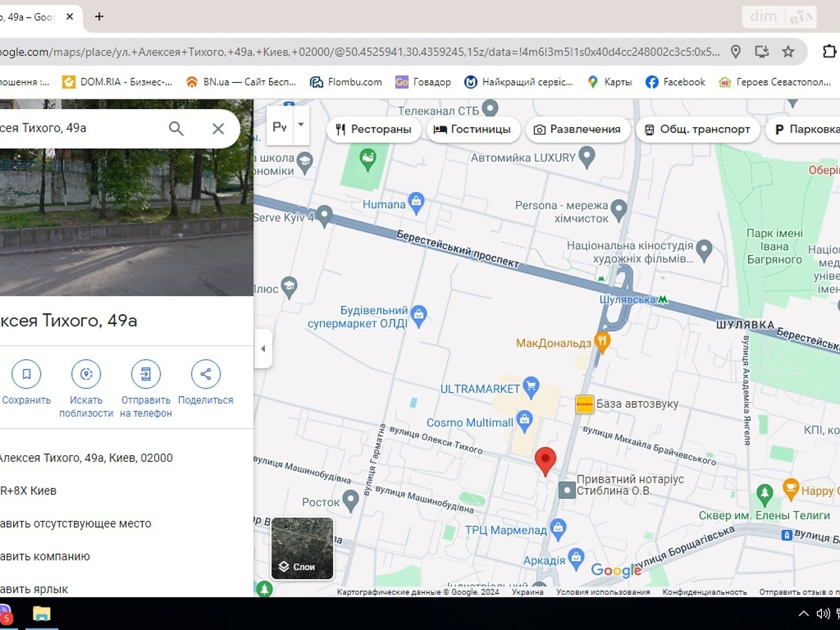The width and height of the screenshot is (840, 630).
Task: Click the red location pin marker
Action: 545,461
